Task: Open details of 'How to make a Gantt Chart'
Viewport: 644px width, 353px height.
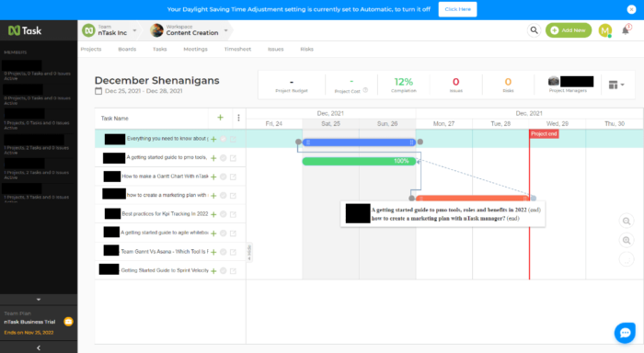Action: pyautogui.click(x=233, y=176)
